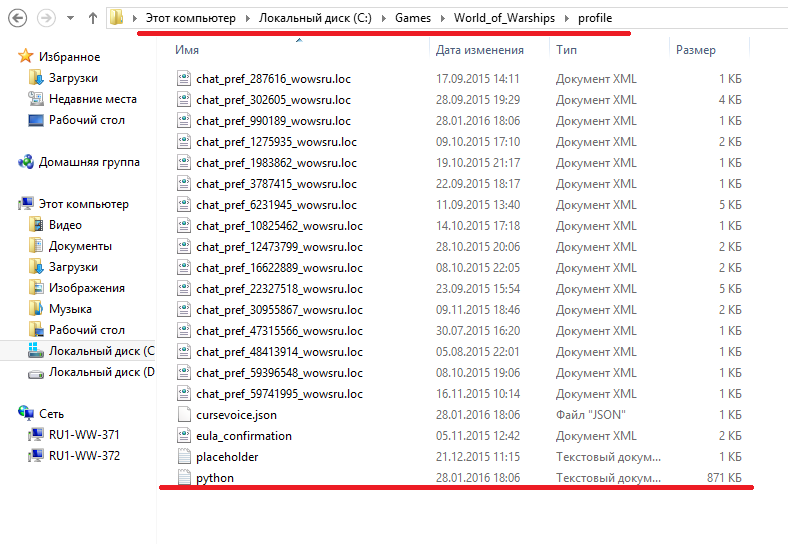This screenshot has width=788, height=544.
Task: Expand the chevron after Games breadcrumb
Action: tap(443, 18)
